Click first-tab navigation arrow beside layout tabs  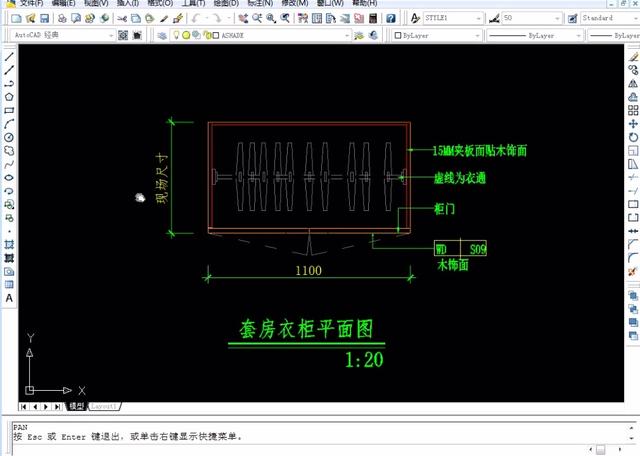(x=24, y=407)
